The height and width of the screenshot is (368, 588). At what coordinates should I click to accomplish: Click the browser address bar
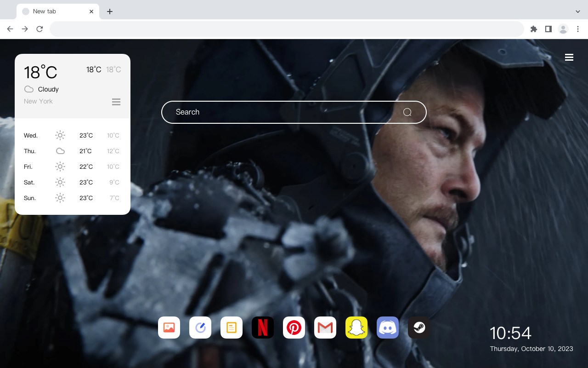(287, 29)
